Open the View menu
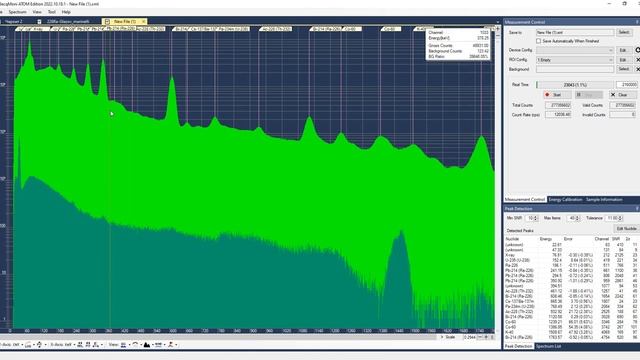Viewport: 640px width, 360px height. click(37, 12)
